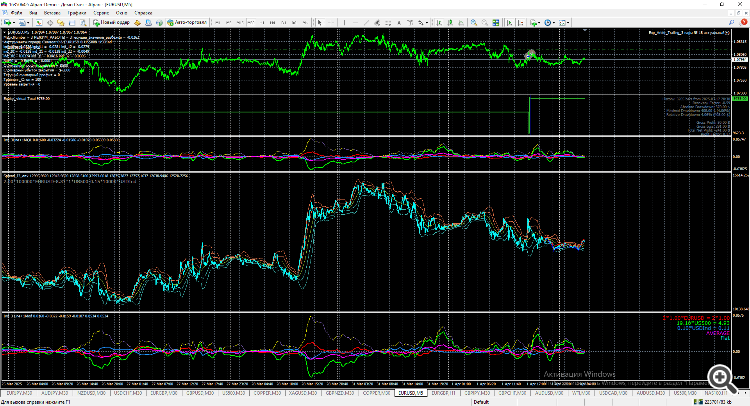Image resolution: width=750 pixels, height=406 pixels.
Task: Open the Вид menu
Action: (x=33, y=12)
